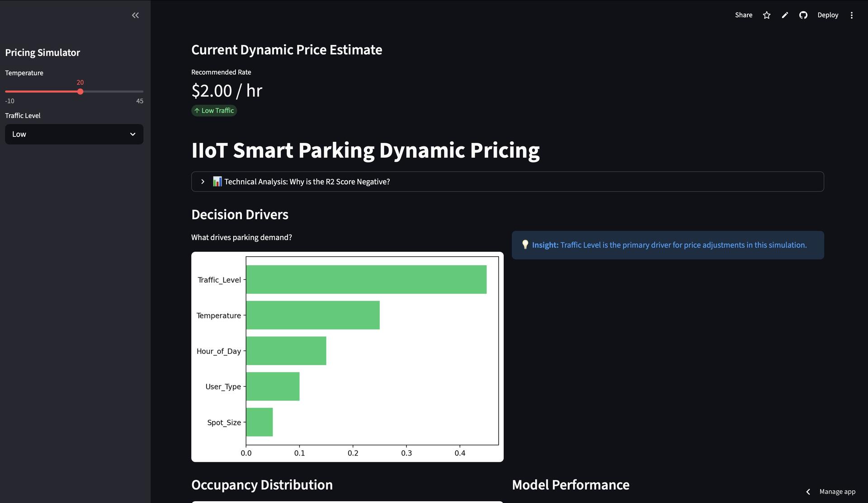Click the Temperature slider handle at 20
Viewport: 868px width, 503px height.
[x=80, y=92]
